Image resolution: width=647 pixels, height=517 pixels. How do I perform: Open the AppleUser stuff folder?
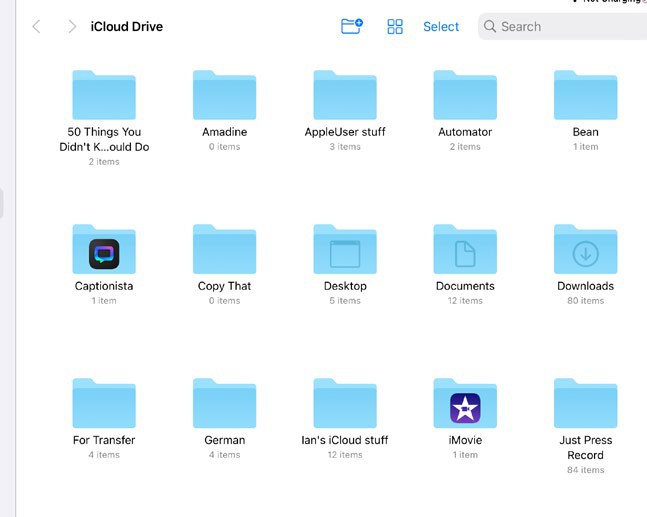345,95
